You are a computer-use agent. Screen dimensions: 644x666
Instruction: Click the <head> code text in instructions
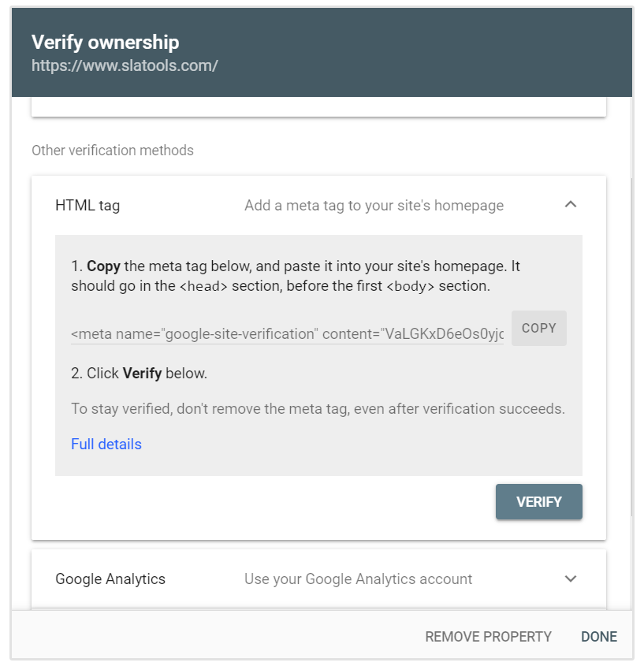203,286
